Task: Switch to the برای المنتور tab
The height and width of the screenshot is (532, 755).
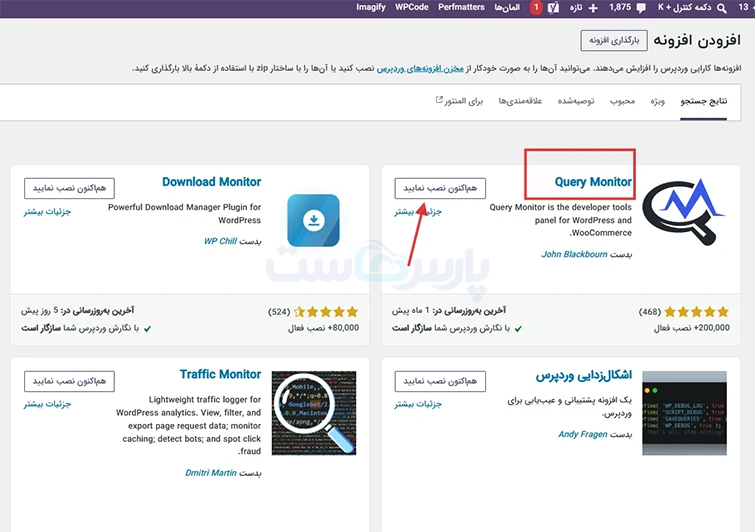Action: [463, 101]
